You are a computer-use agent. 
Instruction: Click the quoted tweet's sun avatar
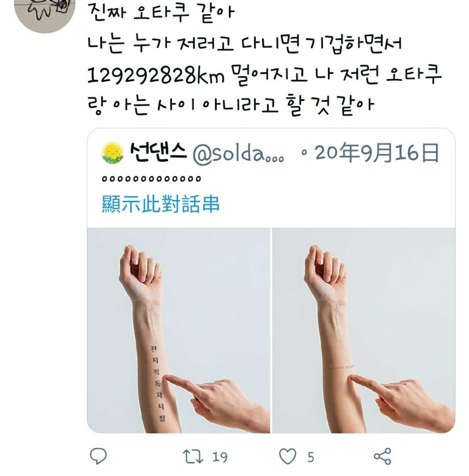click(x=112, y=152)
